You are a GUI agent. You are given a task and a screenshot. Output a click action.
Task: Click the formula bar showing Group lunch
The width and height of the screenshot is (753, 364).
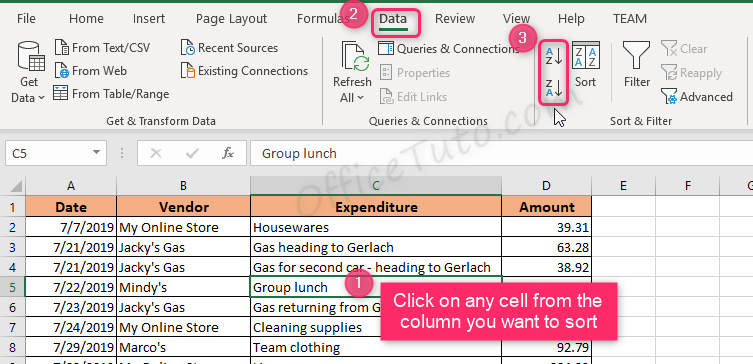pyautogui.click(x=501, y=153)
